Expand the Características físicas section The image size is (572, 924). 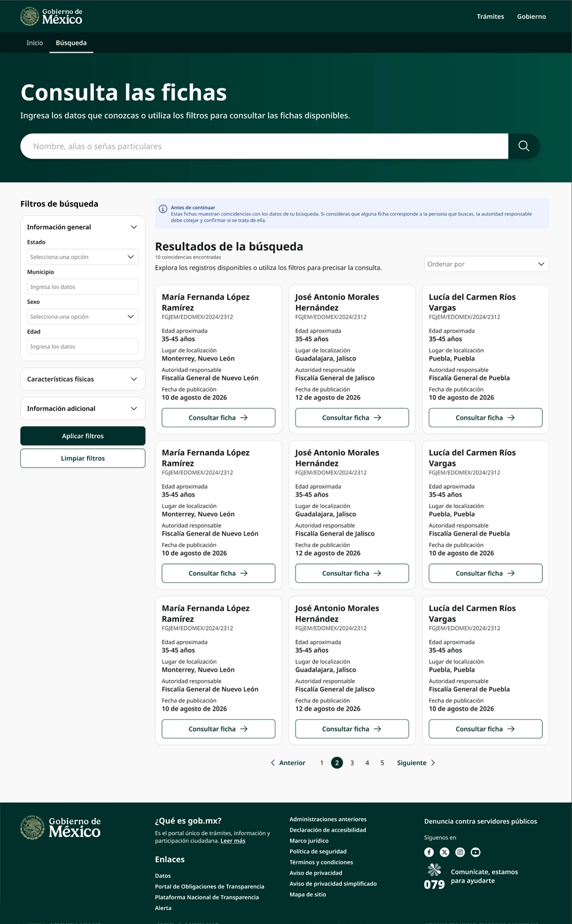point(83,379)
